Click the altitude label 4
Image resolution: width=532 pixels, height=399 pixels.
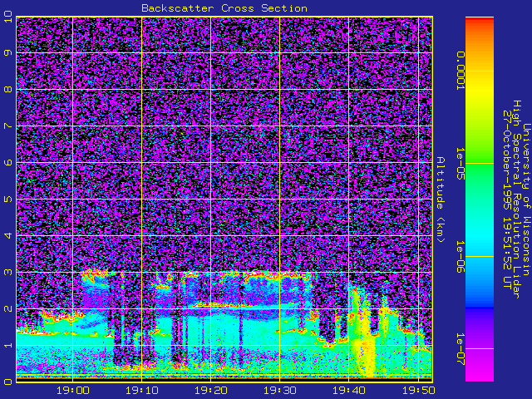(8, 235)
